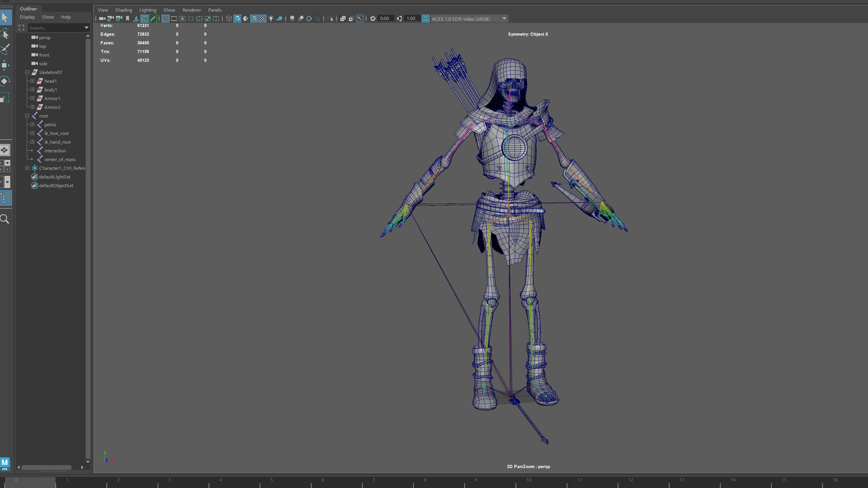The width and height of the screenshot is (868, 488).
Task: Expand the Armor2 node
Action: pyautogui.click(x=33, y=107)
